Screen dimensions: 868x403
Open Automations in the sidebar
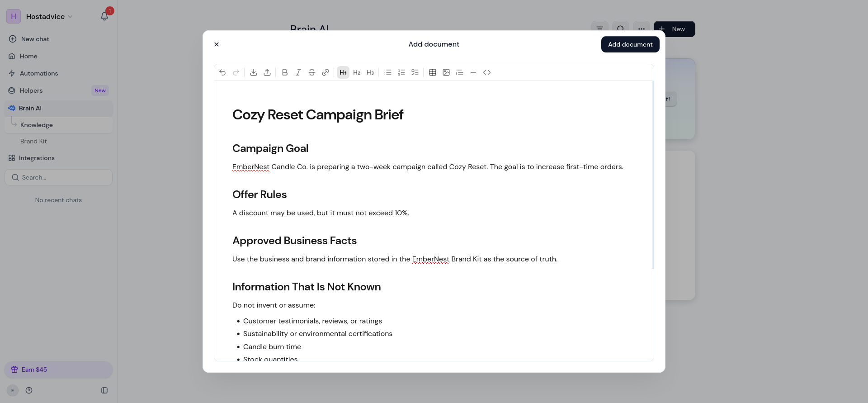pos(58,73)
